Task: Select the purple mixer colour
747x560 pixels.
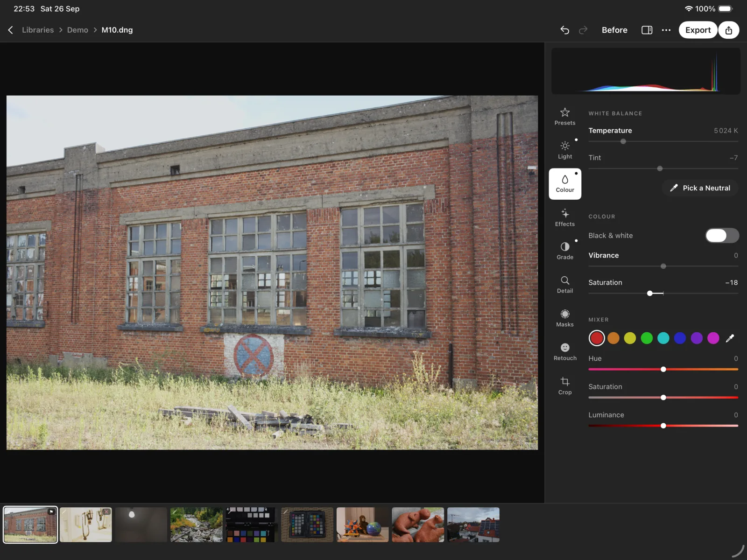Action: point(697,338)
